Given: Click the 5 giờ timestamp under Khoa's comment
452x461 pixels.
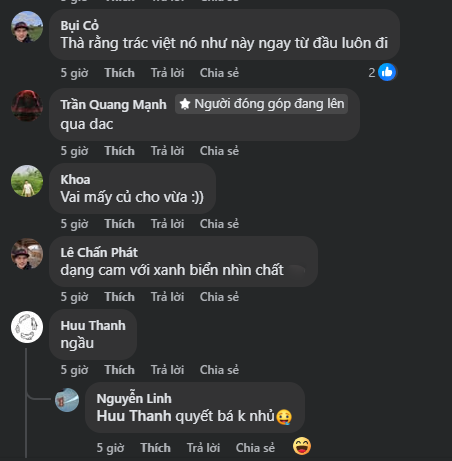Looking at the screenshot, I should 74,224.
